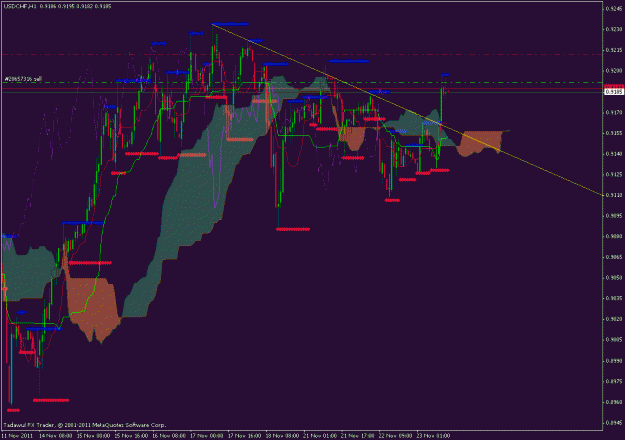The height and width of the screenshot is (440, 625).
Task: Click the 0.9110 price axis label
Action: coord(614,195)
